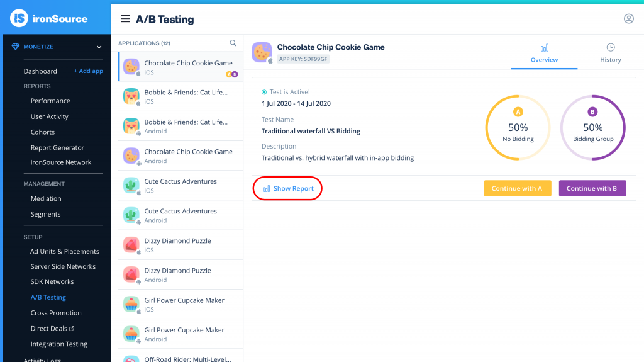Select Dizzy Diamond Puzzle Android app icon
Image resolution: width=644 pixels, height=362 pixels.
tap(131, 274)
